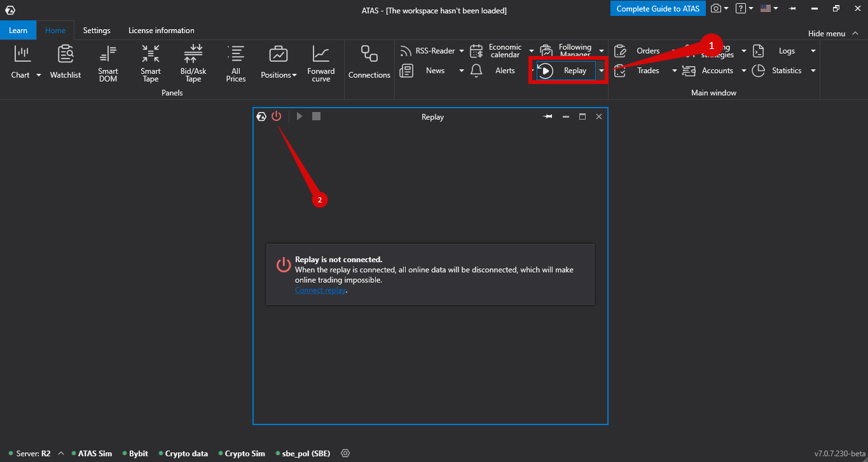Click the Server: R2 status entry

[x=30, y=454]
